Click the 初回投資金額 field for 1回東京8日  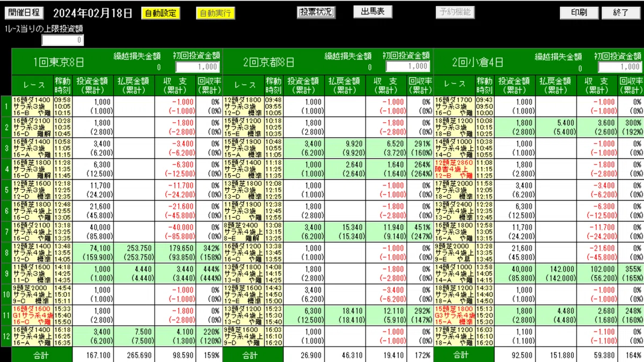(197, 67)
